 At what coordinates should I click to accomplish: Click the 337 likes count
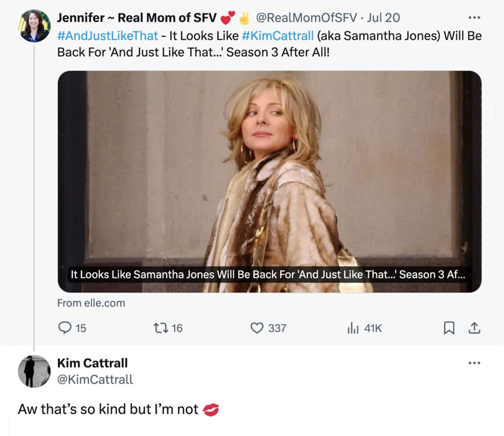(x=278, y=328)
